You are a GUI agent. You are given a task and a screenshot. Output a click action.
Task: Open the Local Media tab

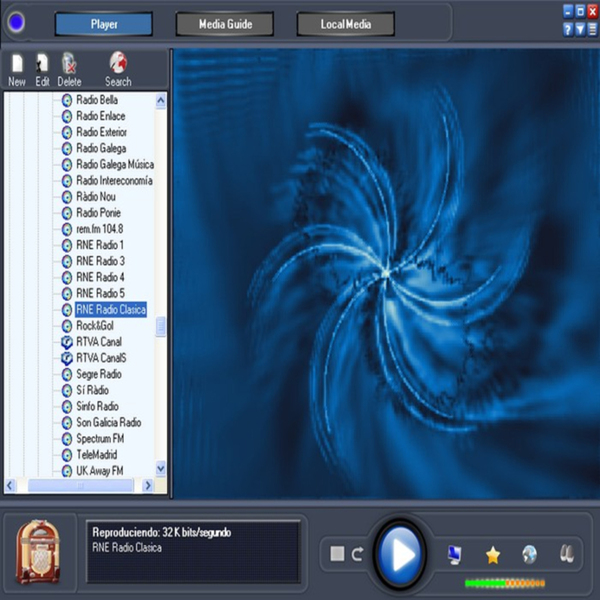coord(346,24)
